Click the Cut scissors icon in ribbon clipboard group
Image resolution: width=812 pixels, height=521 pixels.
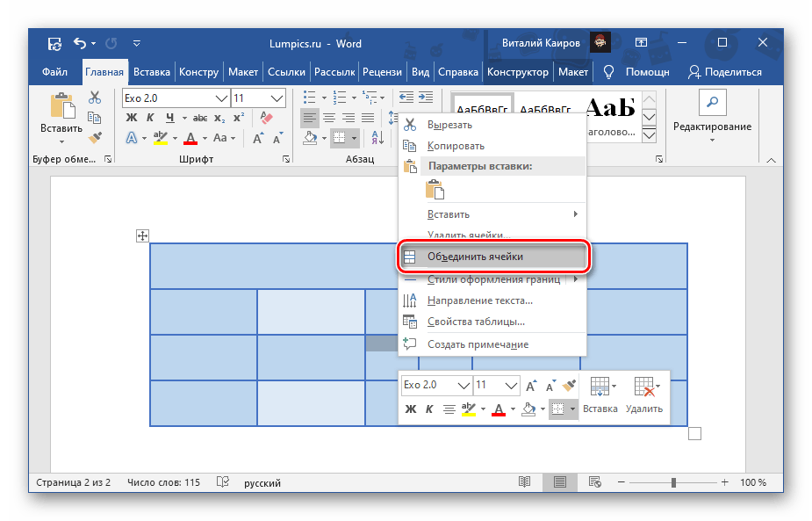pyautogui.click(x=96, y=98)
